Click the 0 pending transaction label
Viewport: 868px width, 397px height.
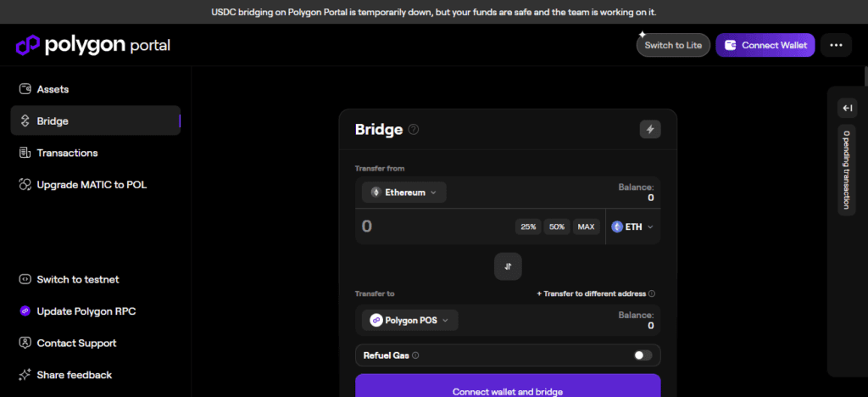[847, 170]
